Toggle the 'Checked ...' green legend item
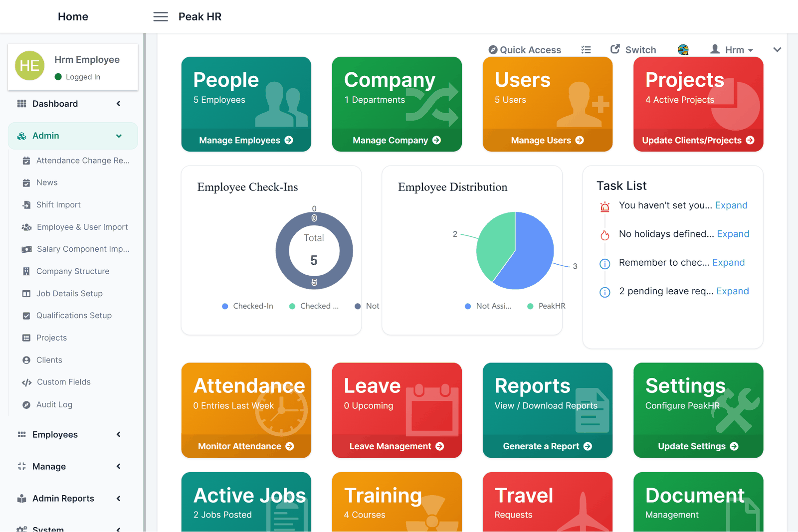Screen dimensions: 798x532 pyautogui.click(x=314, y=306)
